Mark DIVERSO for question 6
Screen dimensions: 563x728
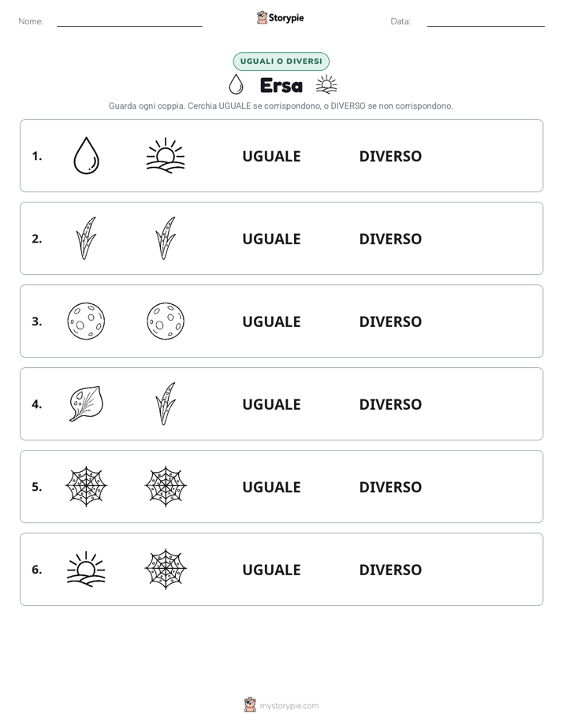click(x=390, y=569)
